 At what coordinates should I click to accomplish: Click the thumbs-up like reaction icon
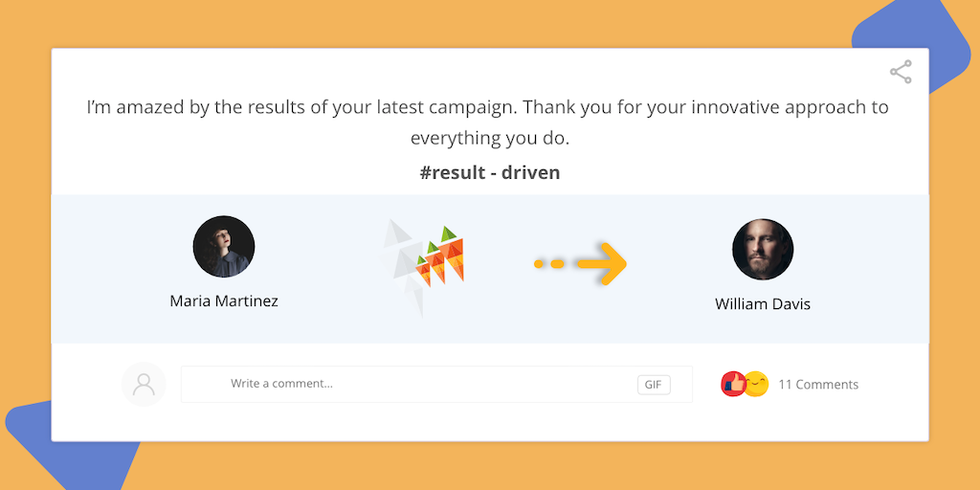click(x=733, y=384)
